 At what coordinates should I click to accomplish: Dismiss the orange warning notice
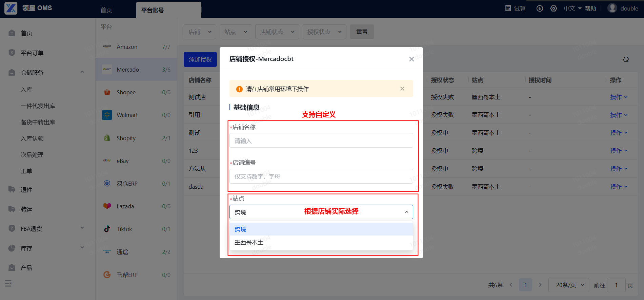point(402,89)
